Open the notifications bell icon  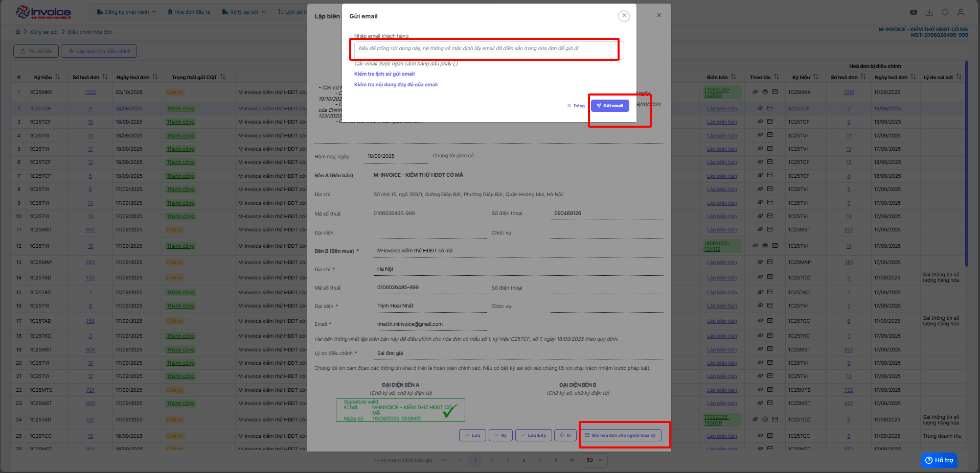(x=945, y=12)
